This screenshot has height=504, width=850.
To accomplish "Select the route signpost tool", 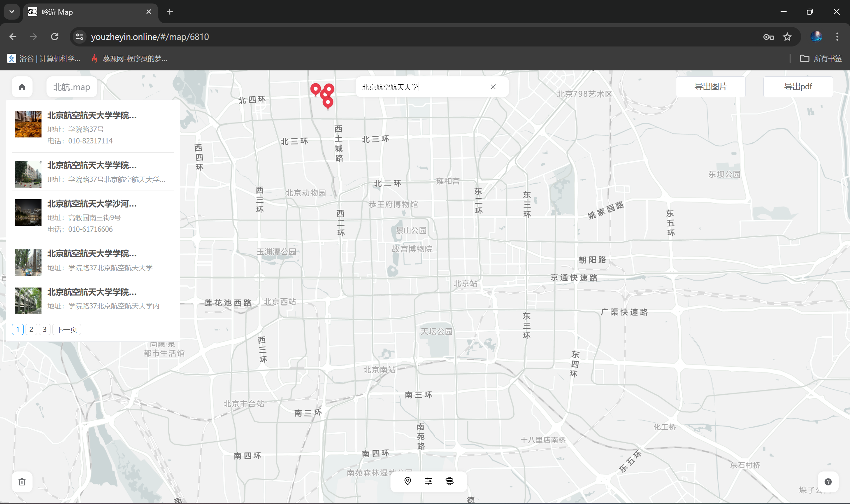I will coord(450,481).
